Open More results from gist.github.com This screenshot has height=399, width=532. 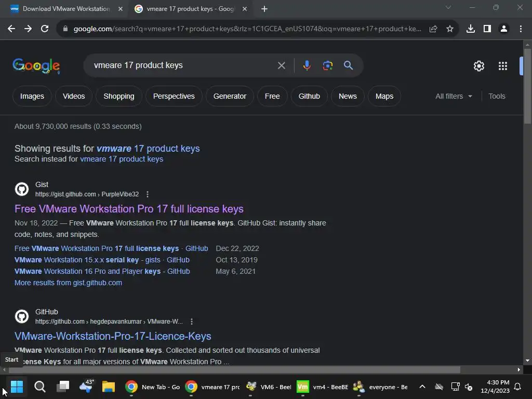(x=68, y=283)
